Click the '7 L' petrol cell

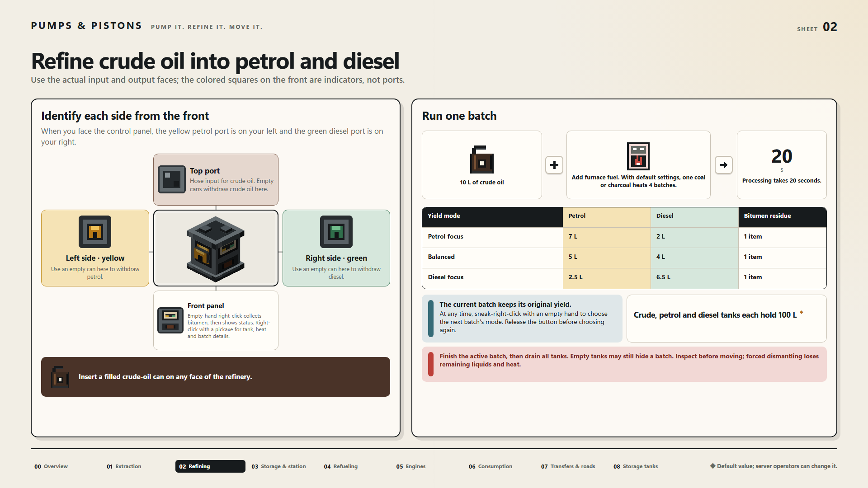607,236
